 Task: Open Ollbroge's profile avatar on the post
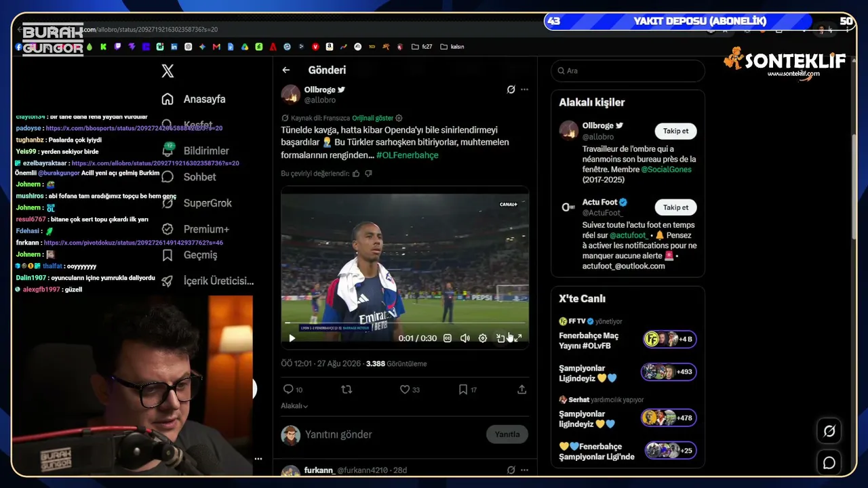click(x=291, y=94)
